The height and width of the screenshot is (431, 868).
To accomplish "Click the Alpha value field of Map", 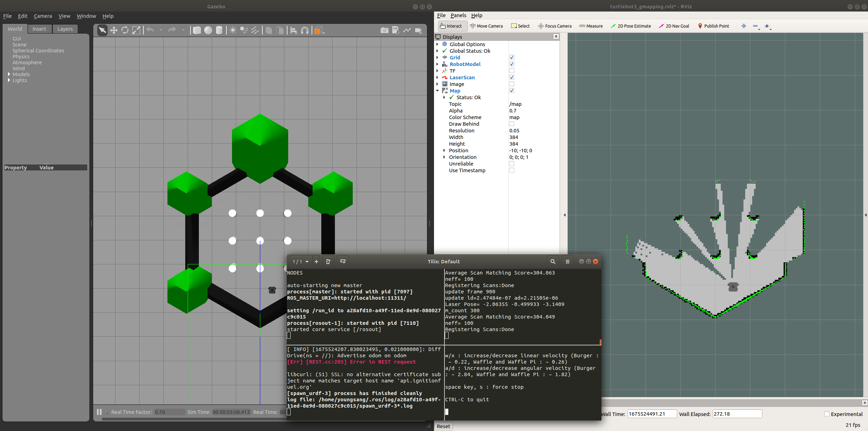I will (533, 111).
